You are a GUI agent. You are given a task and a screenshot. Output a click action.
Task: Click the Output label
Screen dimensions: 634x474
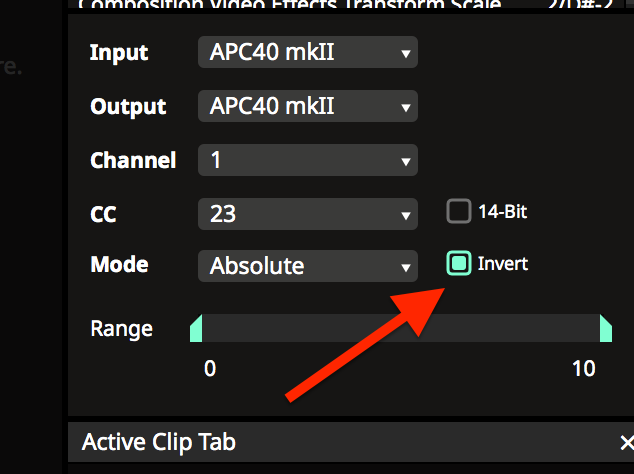128,106
